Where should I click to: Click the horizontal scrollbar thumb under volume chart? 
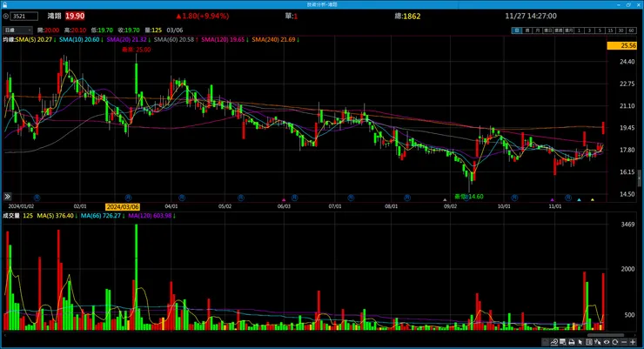[x=606, y=335]
